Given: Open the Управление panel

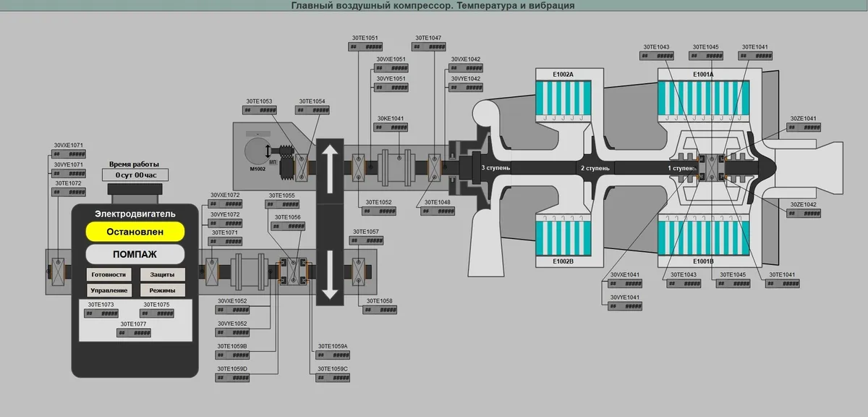Looking at the screenshot, I should pos(109,290).
